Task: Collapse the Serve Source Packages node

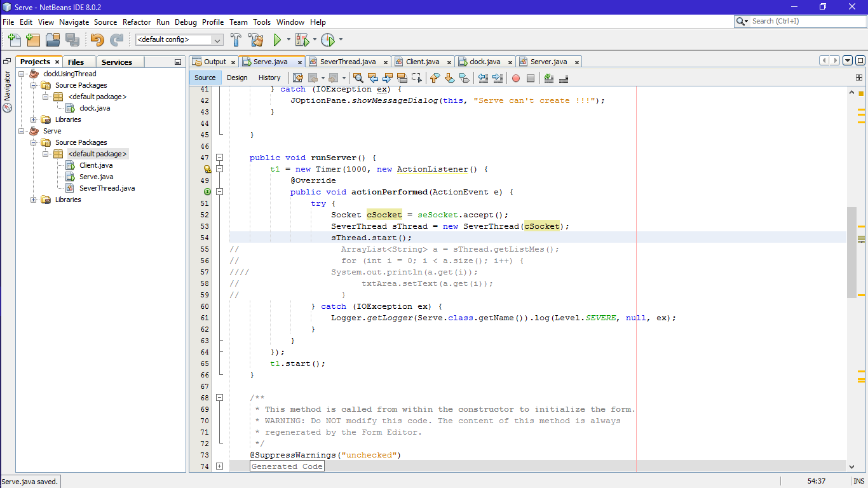Action: (x=32, y=142)
